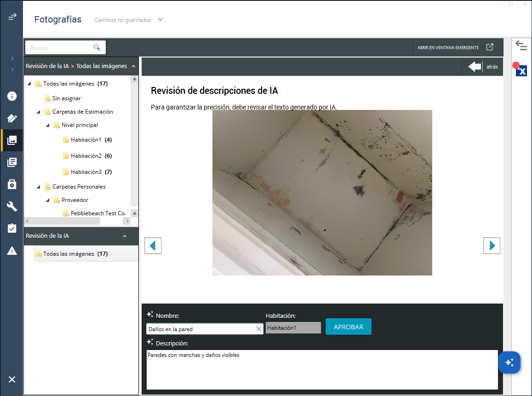Select the Photos gallery sidebar icon
Screen dimensions: 532x396
point(12,140)
